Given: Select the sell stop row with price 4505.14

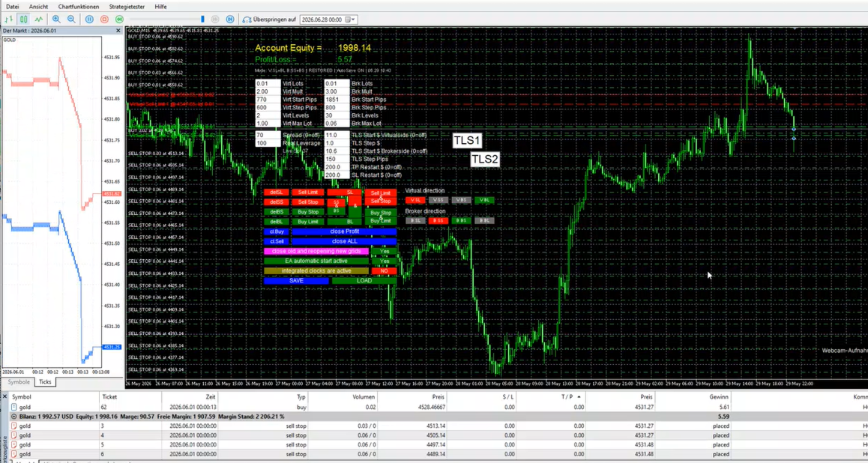Looking at the screenshot, I should tap(437, 435).
